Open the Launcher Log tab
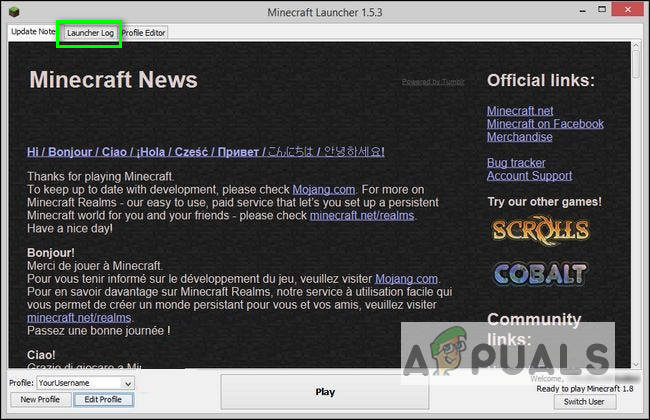Screen dimensions: 650x420 click(90, 33)
